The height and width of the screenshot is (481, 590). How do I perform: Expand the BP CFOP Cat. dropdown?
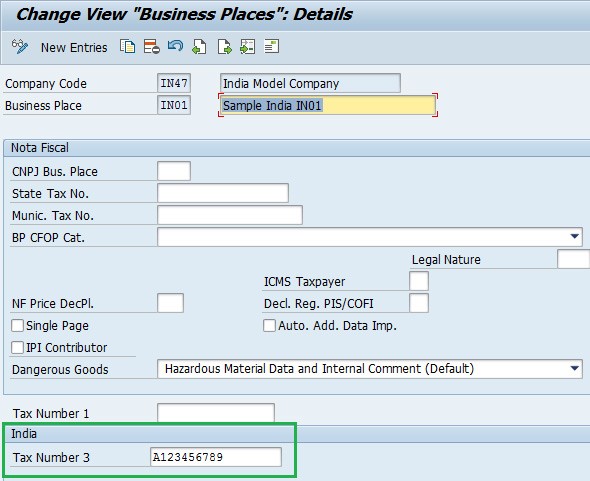coord(574,236)
